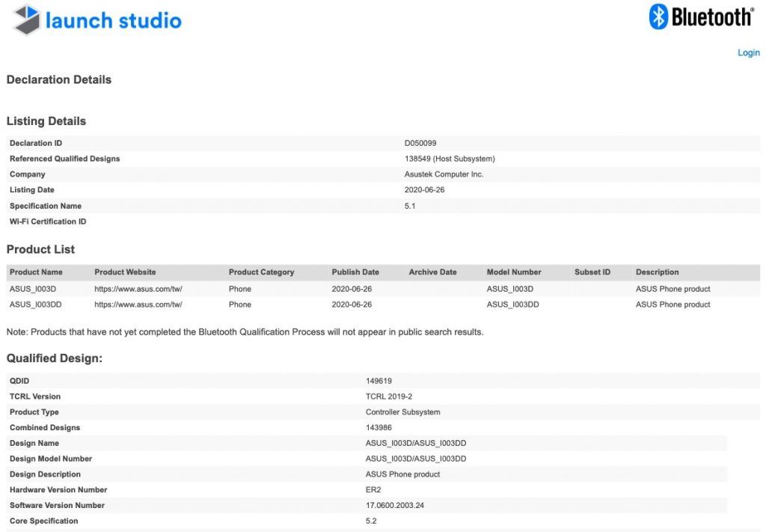
Task: Click the TCRL Version value TCRL 2019-2
Action: pos(389,397)
